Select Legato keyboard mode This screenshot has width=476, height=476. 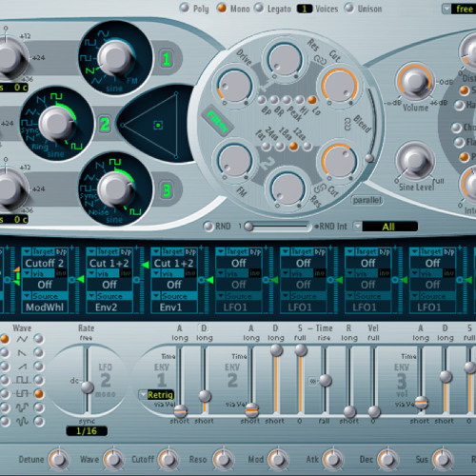click(259, 8)
